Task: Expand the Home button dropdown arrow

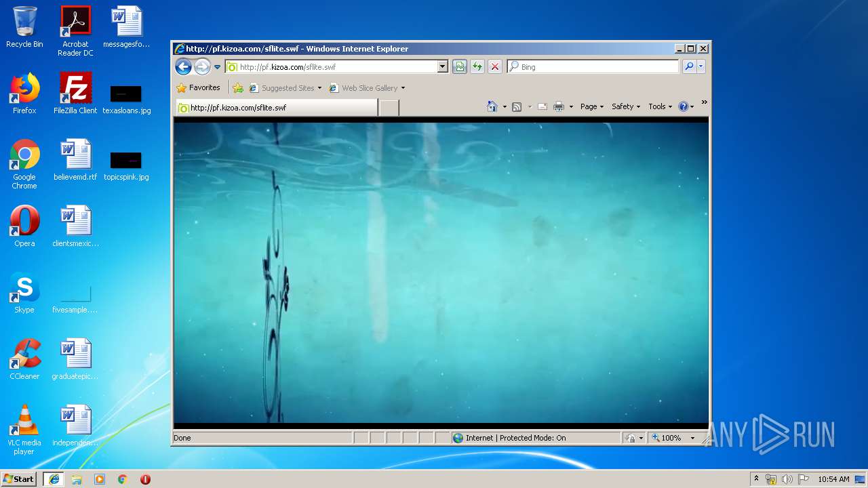Action: click(x=505, y=107)
